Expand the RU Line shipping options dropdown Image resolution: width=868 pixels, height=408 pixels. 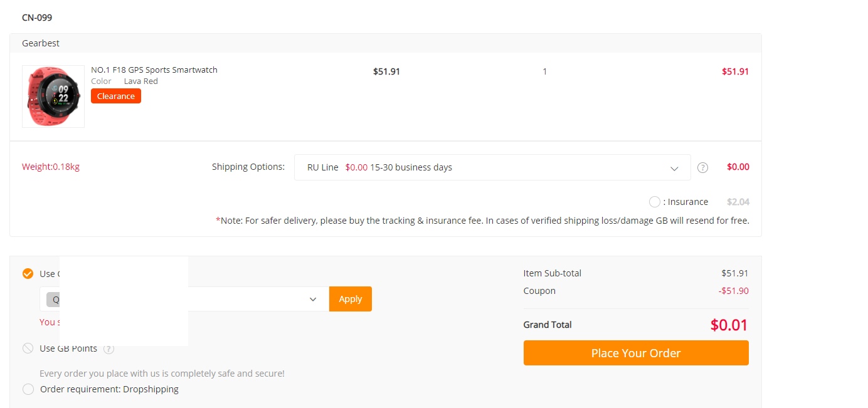(x=492, y=167)
